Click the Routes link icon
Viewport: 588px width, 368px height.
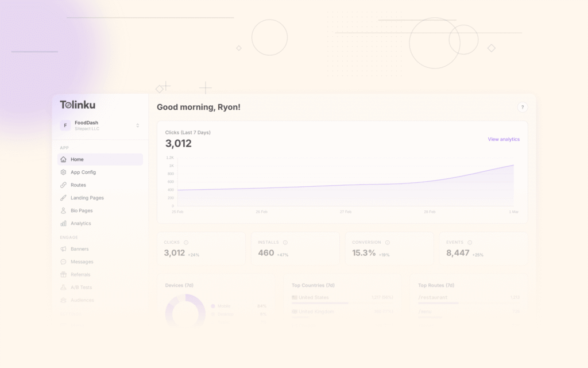(x=63, y=185)
